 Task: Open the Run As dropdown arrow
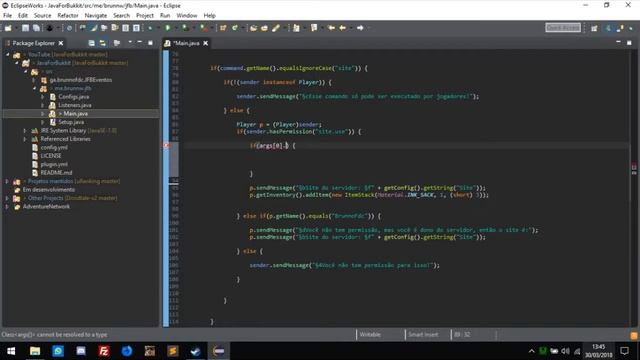pos(176,28)
